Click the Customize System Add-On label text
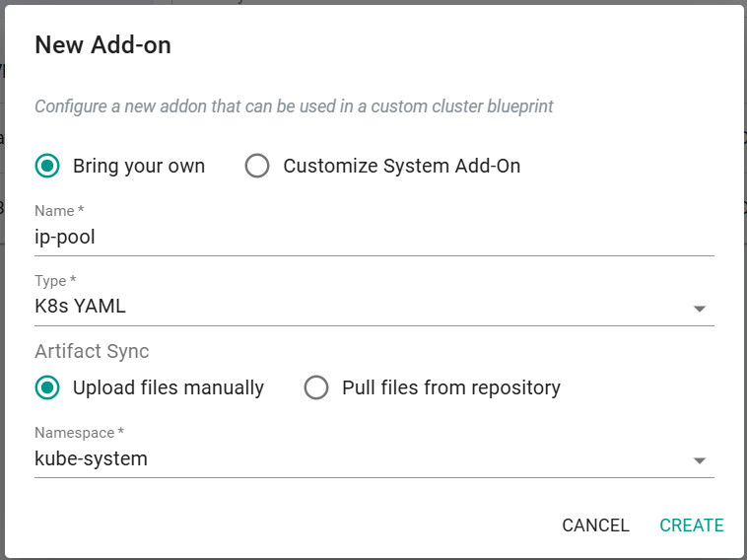The width and height of the screenshot is (747, 560). tap(402, 167)
